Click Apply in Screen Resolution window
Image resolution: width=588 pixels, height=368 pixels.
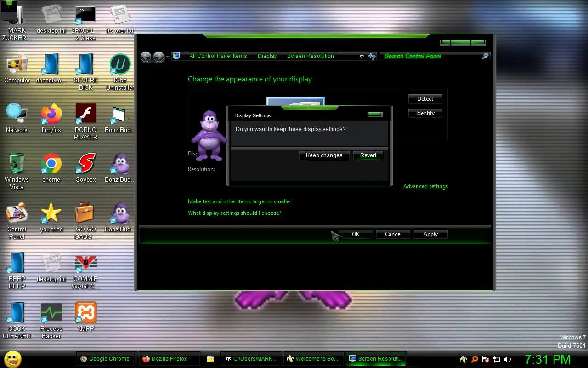point(430,234)
